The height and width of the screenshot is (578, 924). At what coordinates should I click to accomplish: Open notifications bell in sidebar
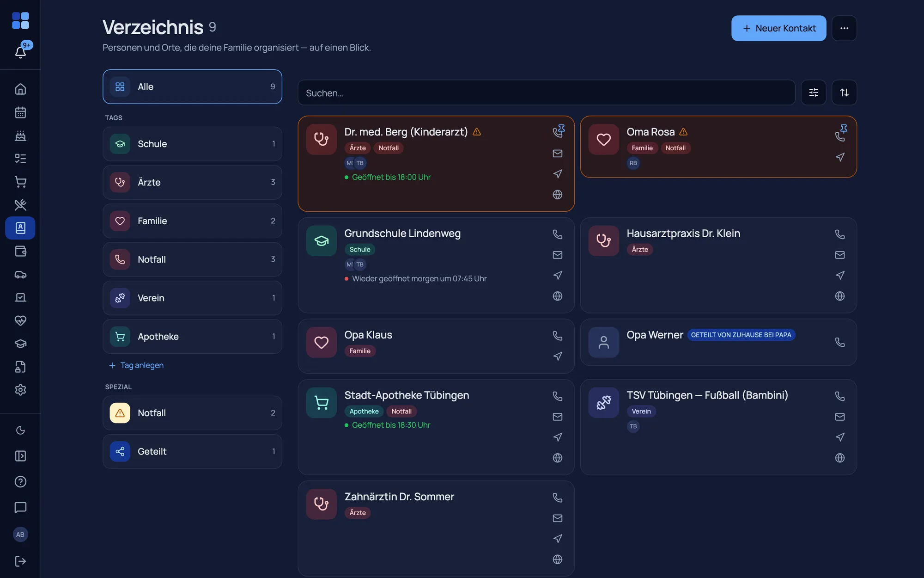pos(20,52)
